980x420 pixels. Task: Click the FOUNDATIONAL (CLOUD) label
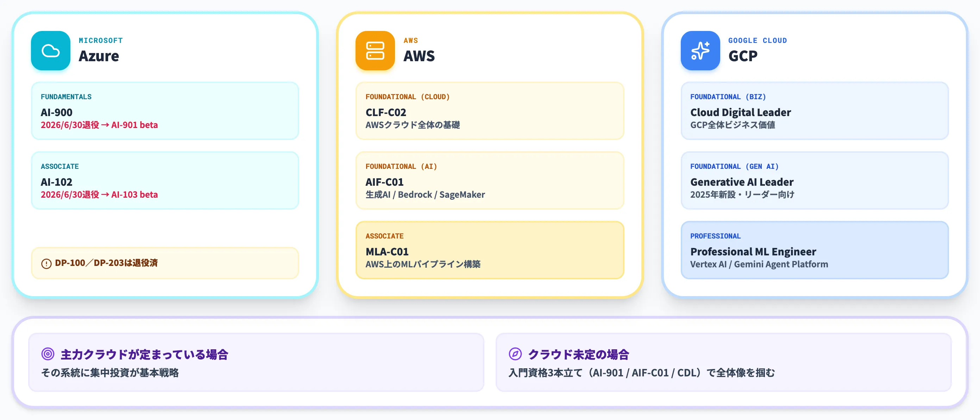point(407,96)
